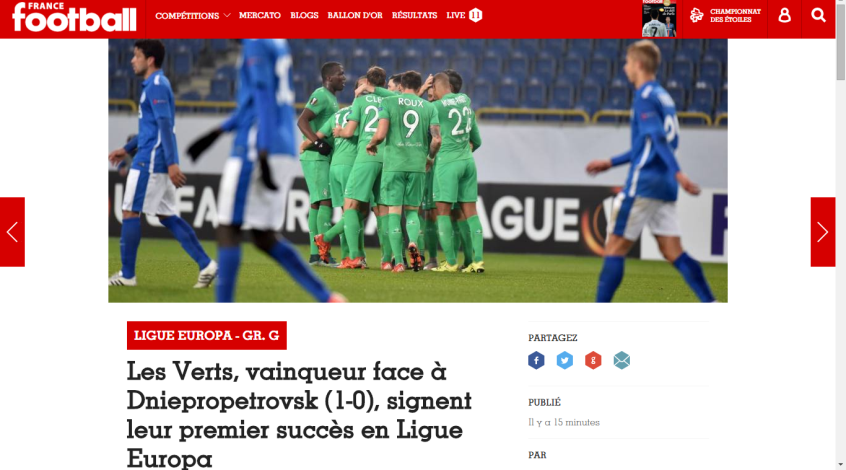This screenshot has height=470, width=846.
Task: Open the Mercato menu item
Action: coord(260,16)
